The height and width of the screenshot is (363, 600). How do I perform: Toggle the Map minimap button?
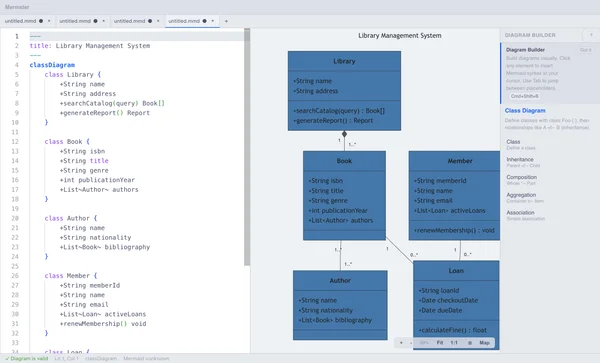pyautogui.click(x=484, y=343)
